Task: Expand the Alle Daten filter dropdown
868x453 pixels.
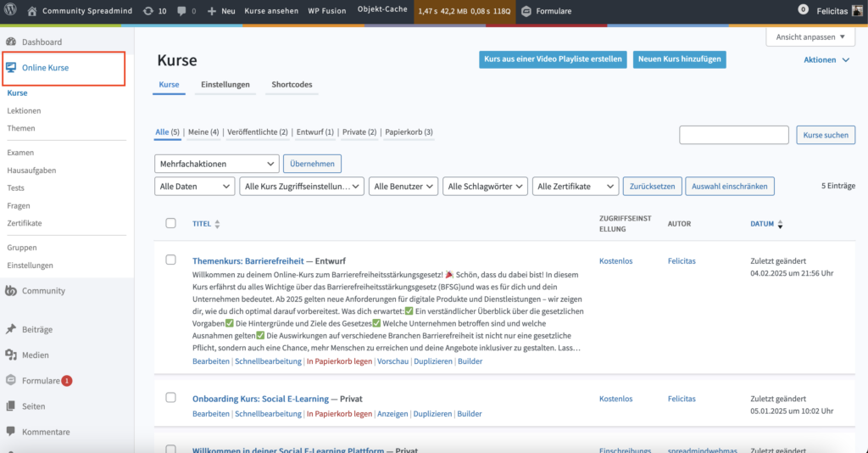Action: point(195,187)
